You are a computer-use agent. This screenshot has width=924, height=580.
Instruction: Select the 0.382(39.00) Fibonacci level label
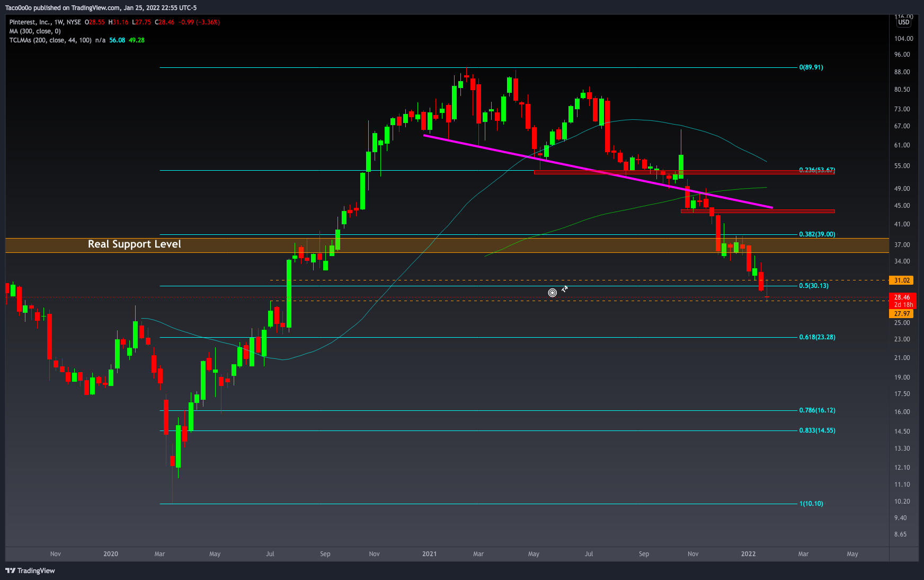coord(817,234)
